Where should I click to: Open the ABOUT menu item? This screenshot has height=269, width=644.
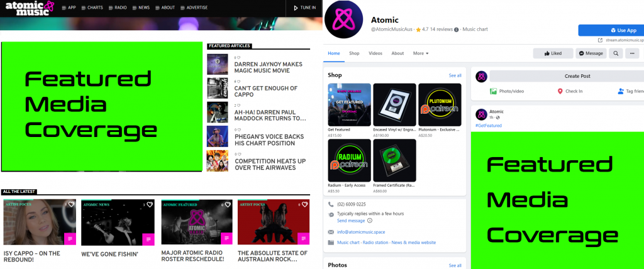(x=165, y=8)
